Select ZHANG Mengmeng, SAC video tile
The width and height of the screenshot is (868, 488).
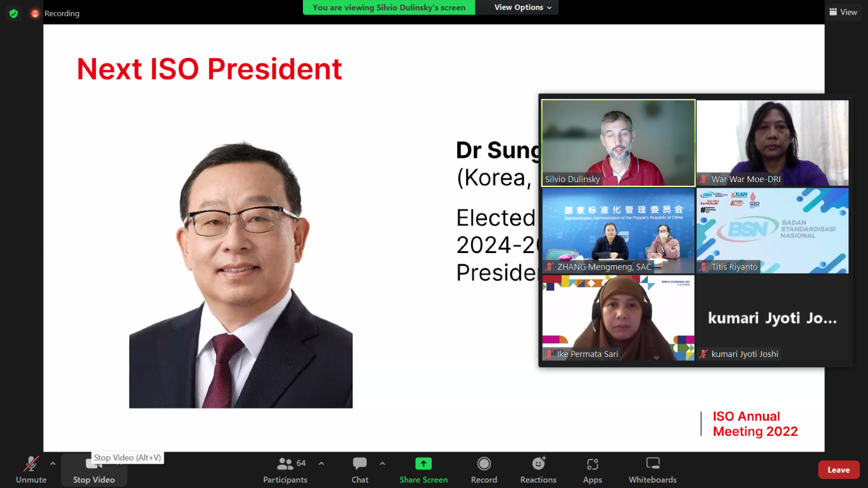pos(619,231)
